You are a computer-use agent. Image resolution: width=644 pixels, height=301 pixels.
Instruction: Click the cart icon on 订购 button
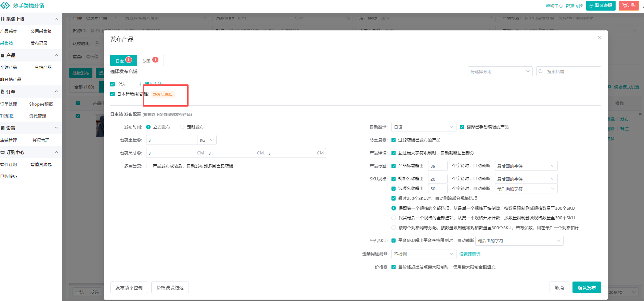click(x=624, y=5)
